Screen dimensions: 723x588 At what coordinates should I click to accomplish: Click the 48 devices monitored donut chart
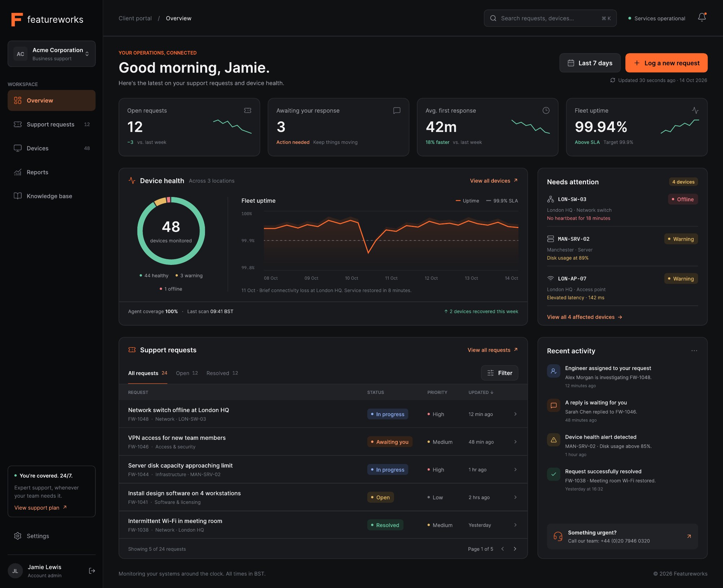[171, 231]
